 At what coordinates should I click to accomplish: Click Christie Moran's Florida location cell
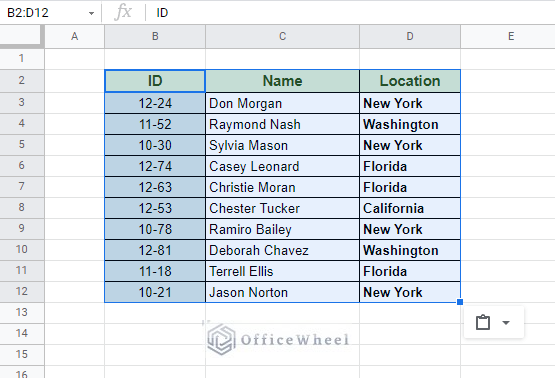[410, 187]
